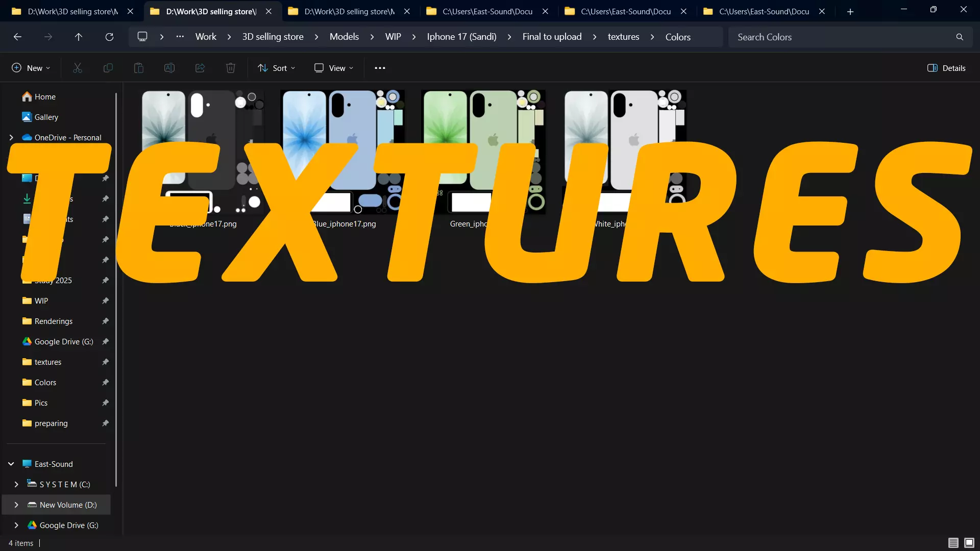Click the Share toolbar icon
This screenshot has height=551, width=980.
click(200, 68)
